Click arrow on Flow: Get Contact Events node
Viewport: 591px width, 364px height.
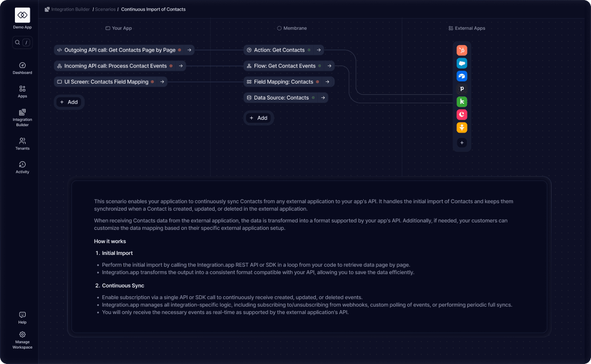tap(330, 66)
